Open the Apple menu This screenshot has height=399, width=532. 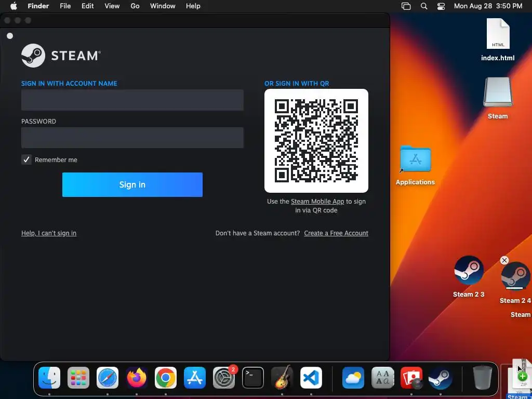(14, 6)
